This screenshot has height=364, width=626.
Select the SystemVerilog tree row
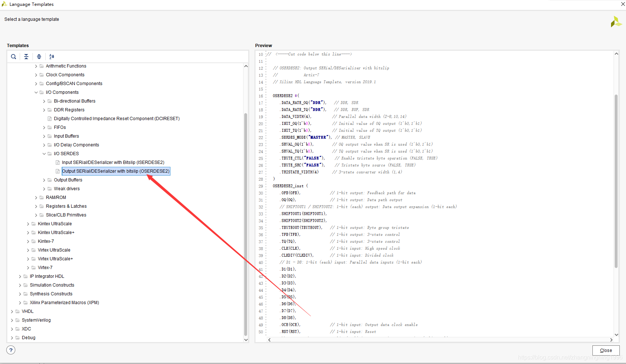click(36, 320)
